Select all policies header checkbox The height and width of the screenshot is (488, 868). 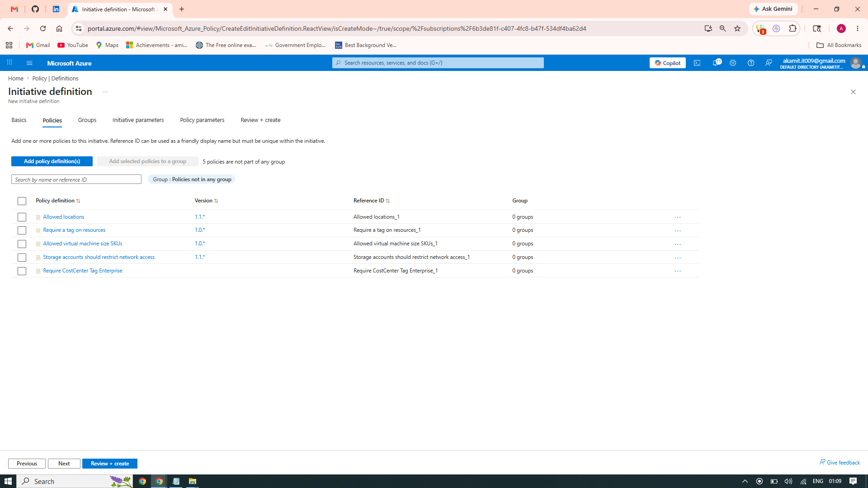pyautogui.click(x=22, y=201)
